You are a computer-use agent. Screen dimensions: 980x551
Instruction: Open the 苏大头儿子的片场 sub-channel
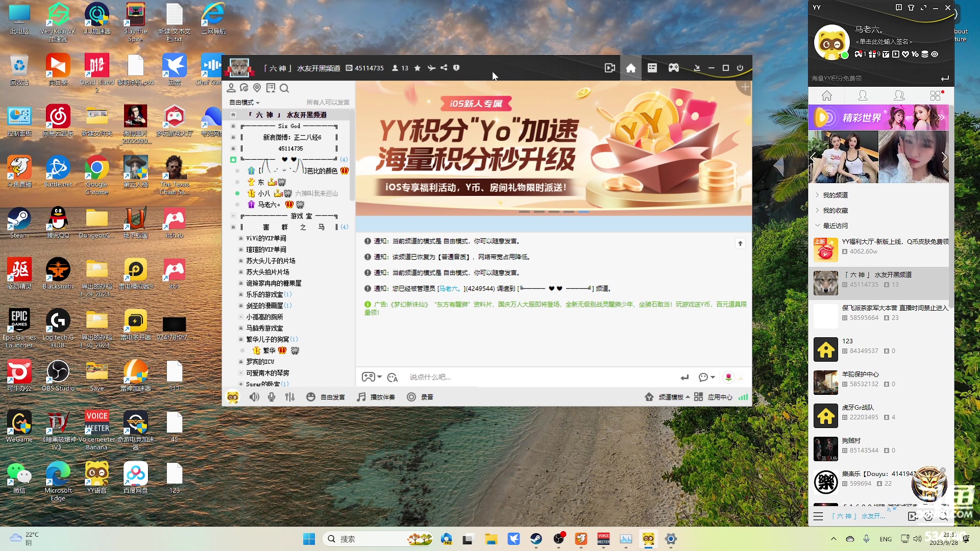pos(271,261)
